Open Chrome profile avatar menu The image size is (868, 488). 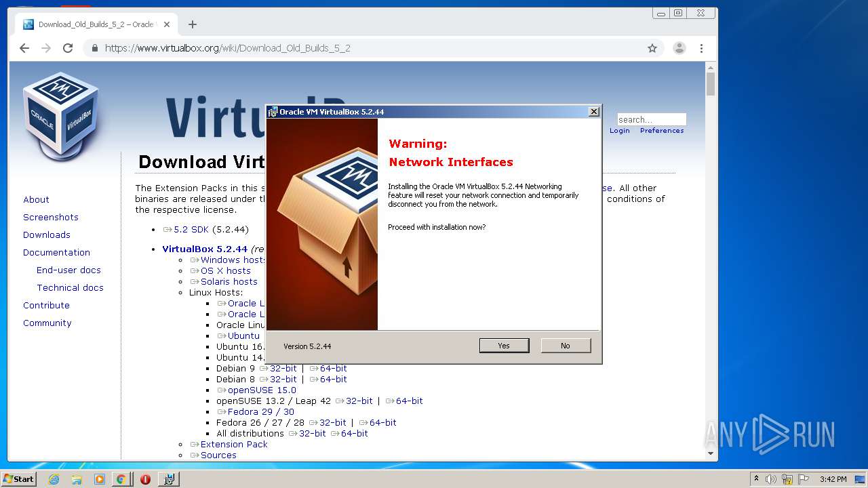click(679, 48)
